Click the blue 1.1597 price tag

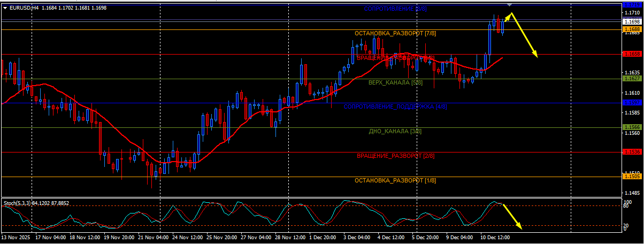[x=632, y=102]
